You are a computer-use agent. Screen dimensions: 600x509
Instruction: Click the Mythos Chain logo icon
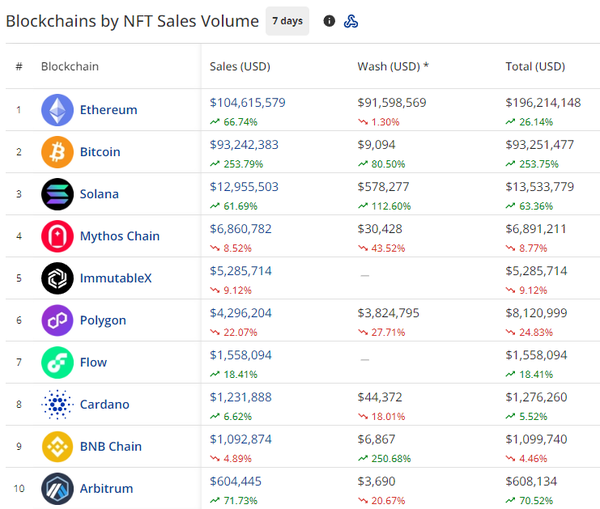coord(57,236)
